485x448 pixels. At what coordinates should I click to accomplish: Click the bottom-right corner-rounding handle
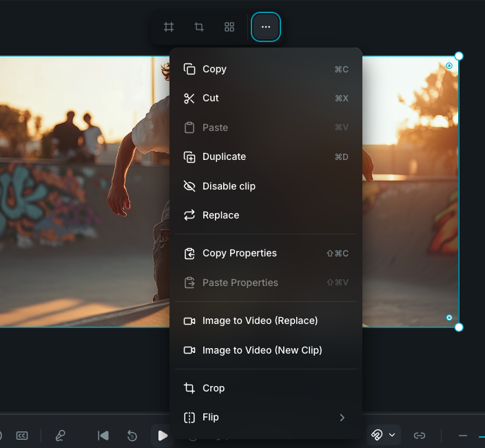pyautogui.click(x=449, y=318)
